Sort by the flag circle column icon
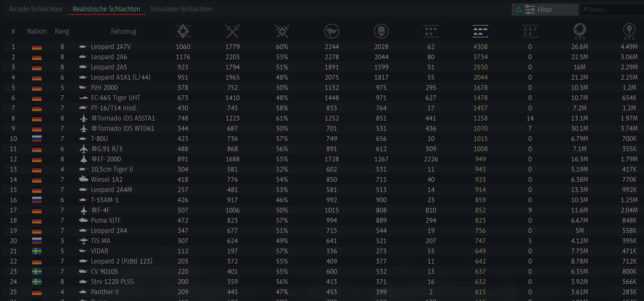This screenshot has height=301, width=644. pyautogui.click(x=331, y=31)
